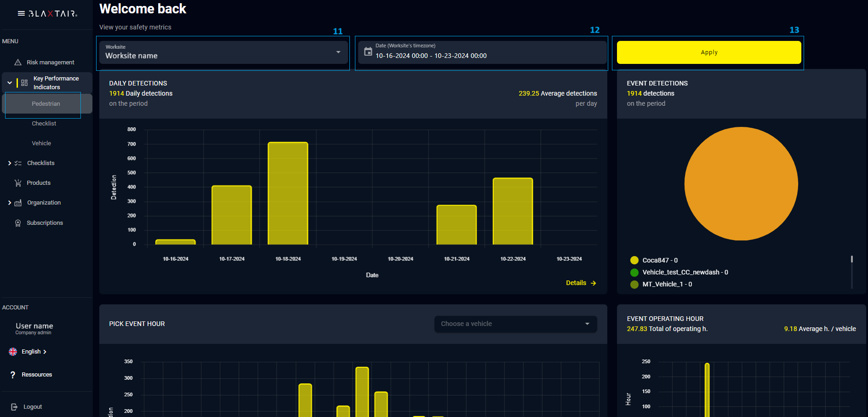
Task: Open the Checklist submenu item
Action: (x=44, y=124)
